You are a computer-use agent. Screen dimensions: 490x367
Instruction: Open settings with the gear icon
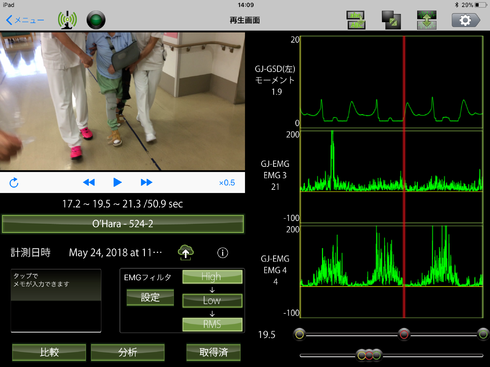coord(466,20)
